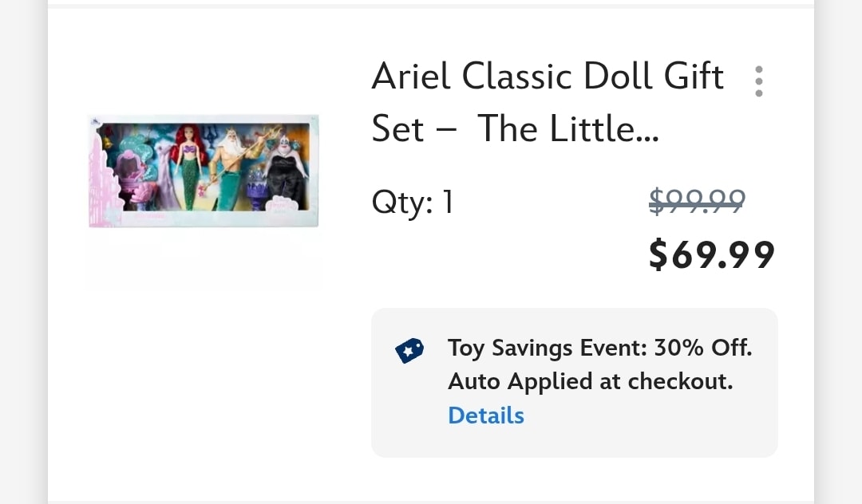
Task: Tap the Ariel doll gift set thumbnail
Action: point(204,171)
